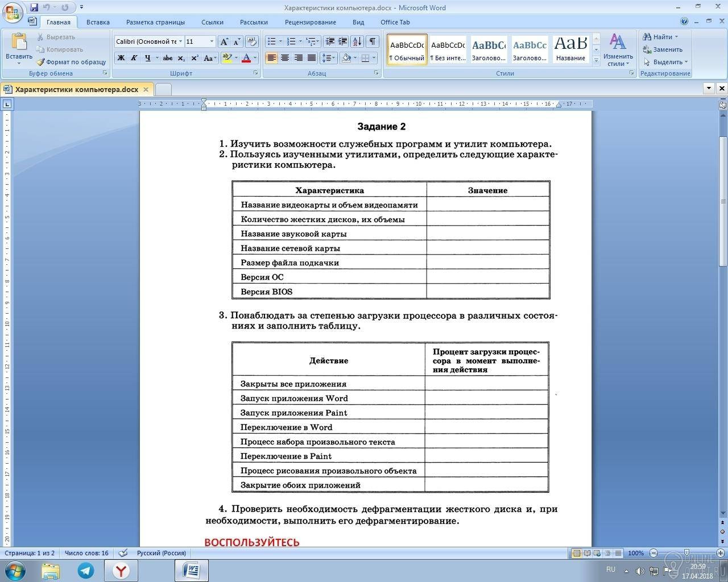Apply red font color
This screenshot has width=728, height=582.
coord(246,58)
